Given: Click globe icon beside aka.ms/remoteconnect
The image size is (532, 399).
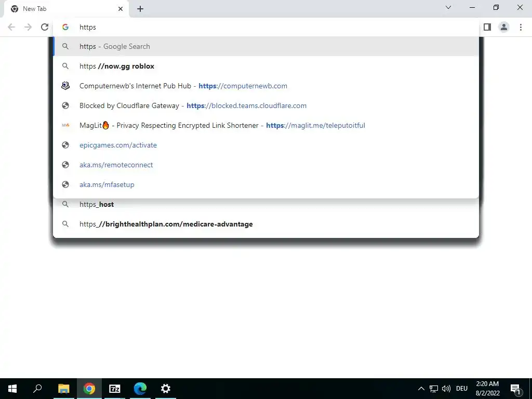Looking at the screenshot, I should point(65,165).
